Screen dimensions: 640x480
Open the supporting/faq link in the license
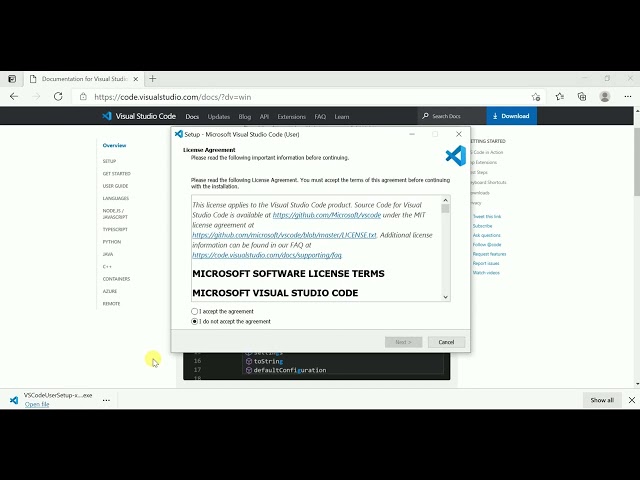point(267,255)
